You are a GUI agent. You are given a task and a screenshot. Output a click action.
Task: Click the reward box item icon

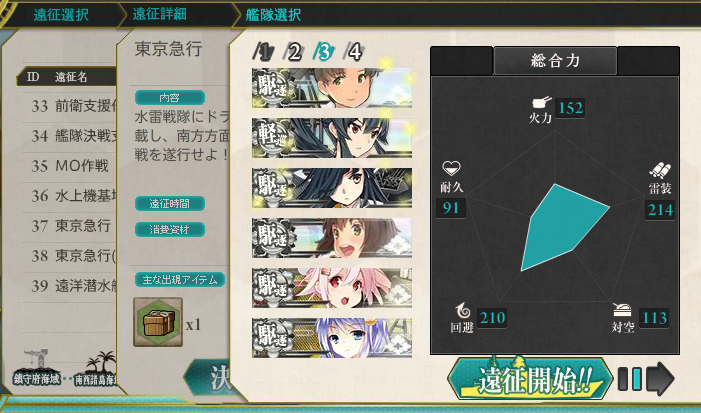158,322
